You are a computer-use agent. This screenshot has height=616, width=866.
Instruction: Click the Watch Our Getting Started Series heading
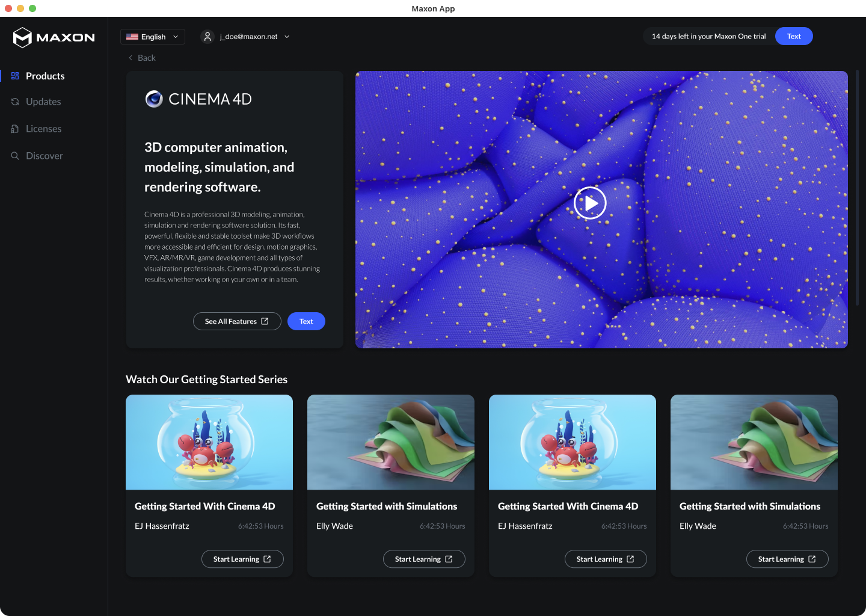coord(206,380)
